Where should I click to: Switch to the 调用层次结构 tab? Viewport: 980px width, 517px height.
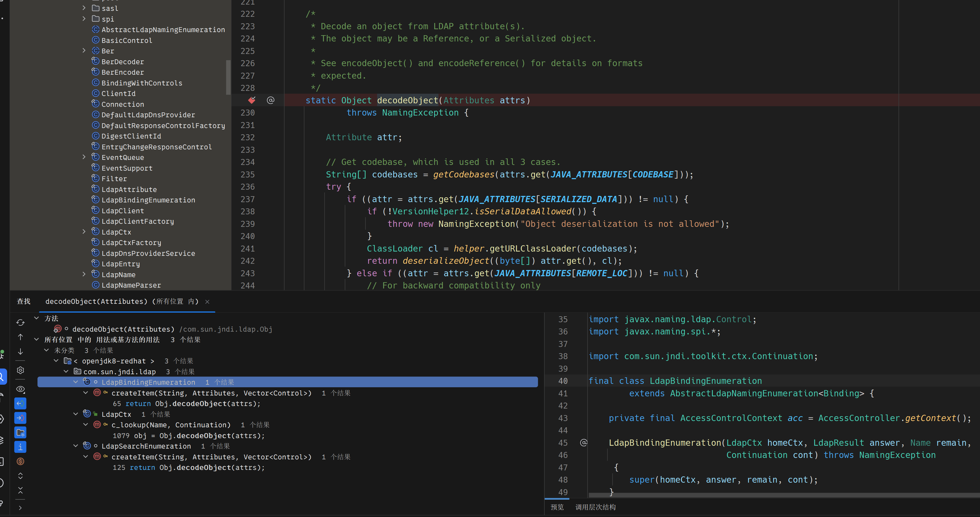[x=595, y=507]
